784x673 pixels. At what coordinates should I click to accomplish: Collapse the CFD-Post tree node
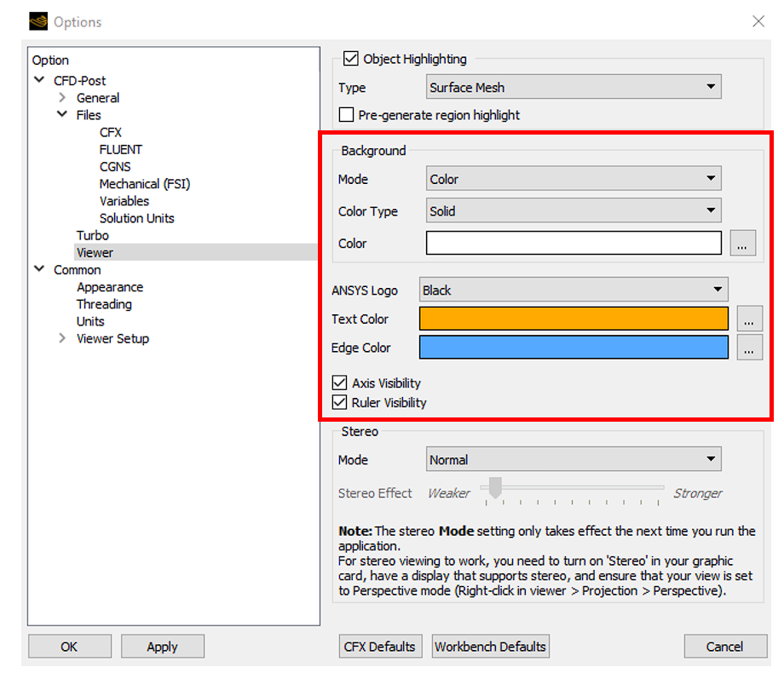click(x=39, y=79)
